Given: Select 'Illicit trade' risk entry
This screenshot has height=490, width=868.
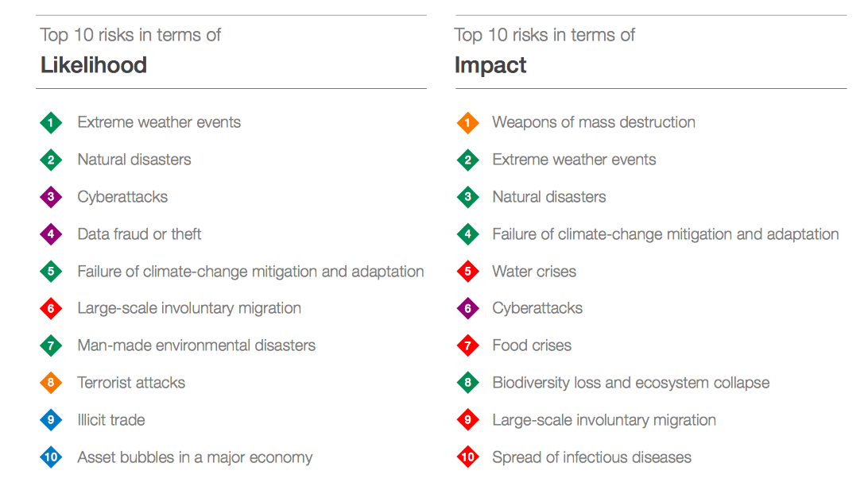Looking at the screenshot, I should pyautogui.click(x=111, y=420).
